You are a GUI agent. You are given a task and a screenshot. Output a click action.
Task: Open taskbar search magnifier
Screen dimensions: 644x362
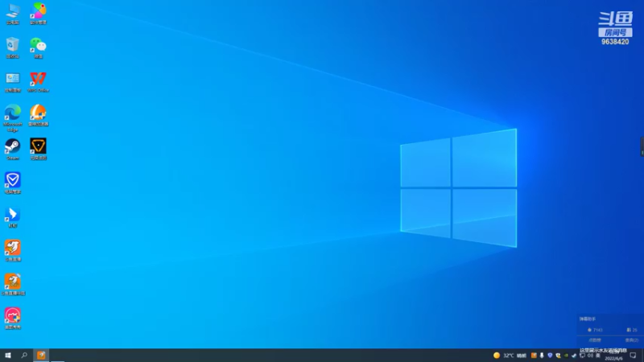24,356
